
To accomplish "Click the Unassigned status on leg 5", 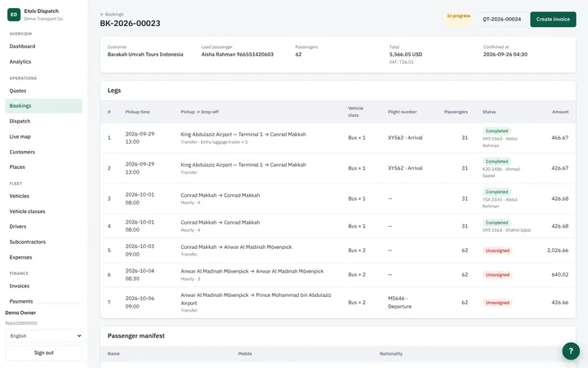I will click(x=497, y=251).
